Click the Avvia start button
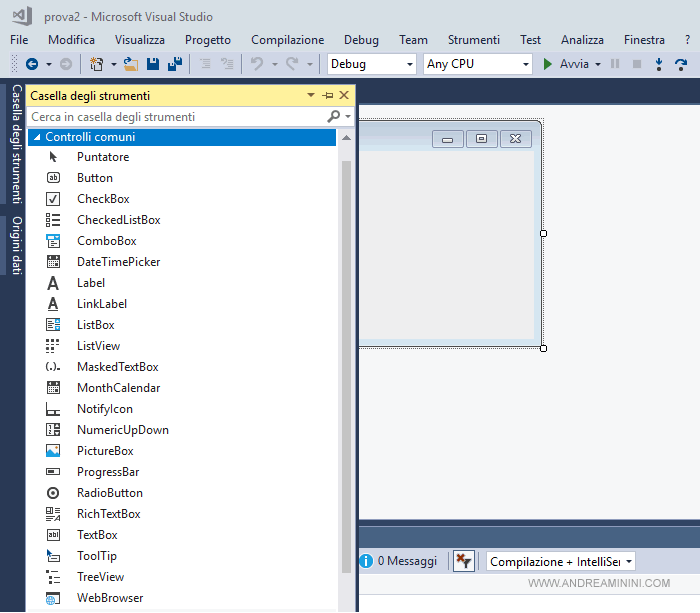Viewport: 700px width, 613px height. (565, 64)
